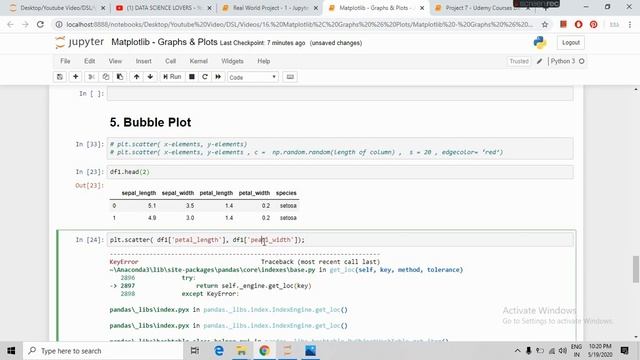Click the commented plt.scatter cell In [33]
Screen dimensions: 640x360
coord(340,148)
